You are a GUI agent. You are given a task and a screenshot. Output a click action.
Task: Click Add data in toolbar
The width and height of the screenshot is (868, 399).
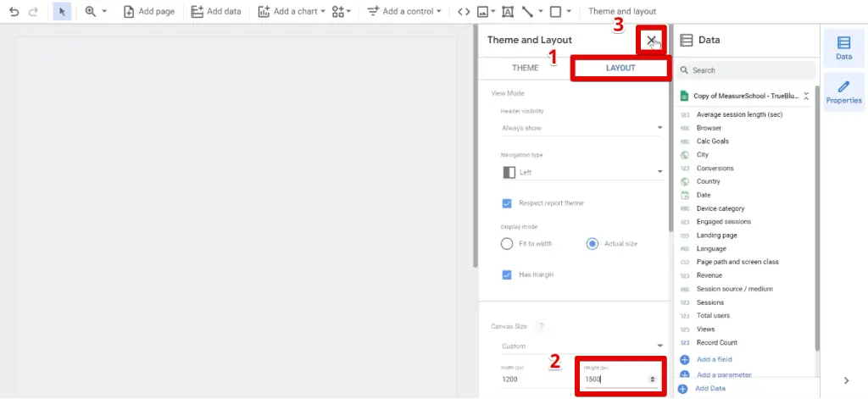[215, 11]
